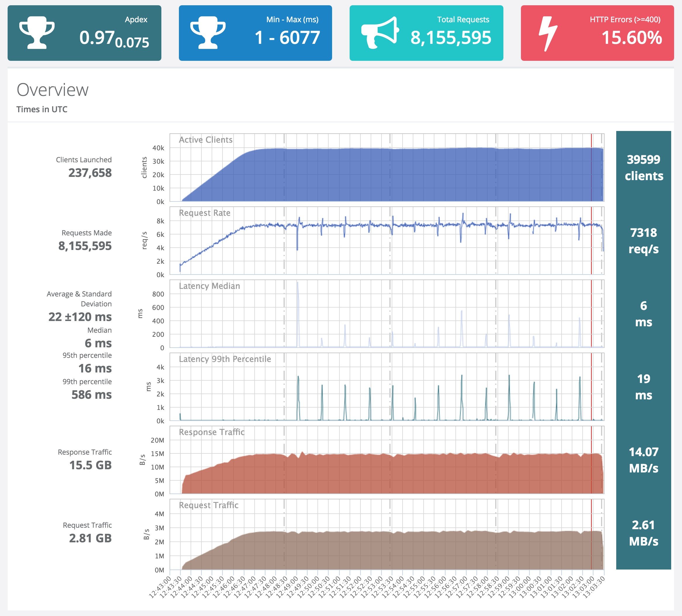Select the 15.60% error rate value
This screenshot has height=616, width=682.
pos(632,37)
